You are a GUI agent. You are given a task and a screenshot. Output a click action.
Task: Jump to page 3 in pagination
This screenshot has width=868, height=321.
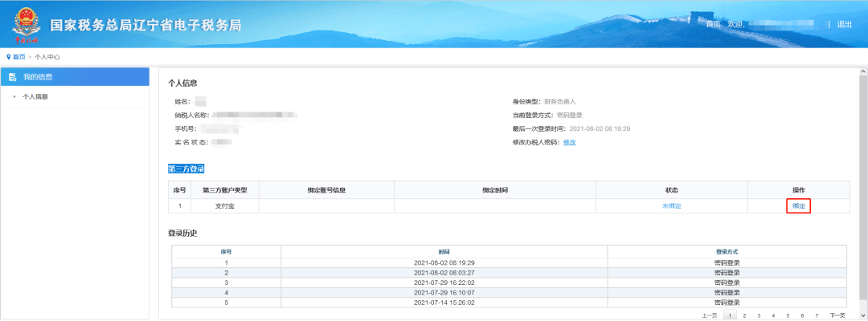tap(759, 315)
